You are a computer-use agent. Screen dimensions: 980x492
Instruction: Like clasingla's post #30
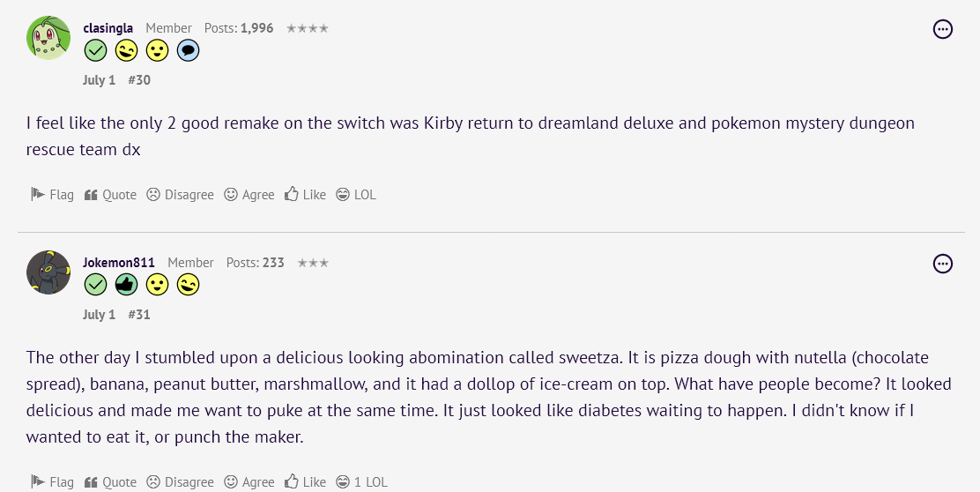305,195
